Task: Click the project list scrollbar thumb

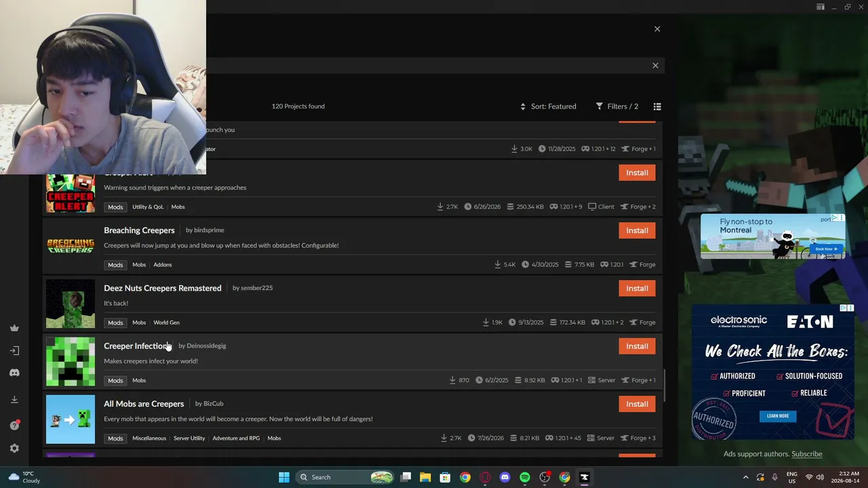Action: point(665,385)
